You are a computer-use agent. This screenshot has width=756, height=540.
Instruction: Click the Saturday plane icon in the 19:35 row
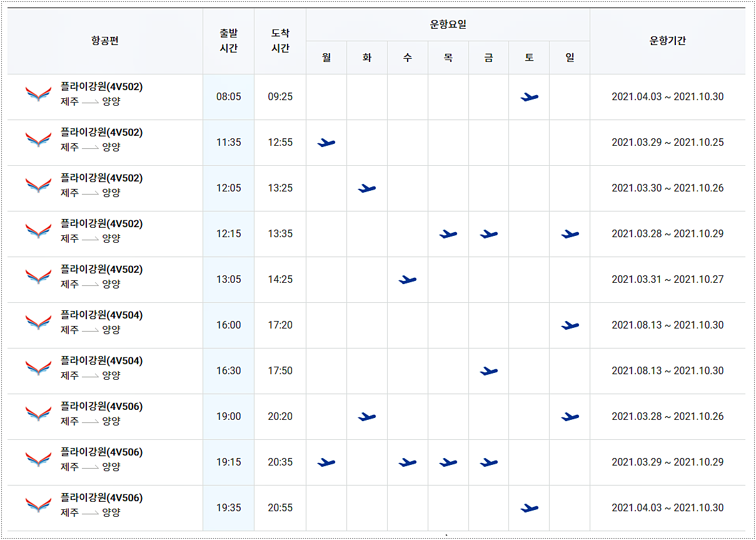529,508
